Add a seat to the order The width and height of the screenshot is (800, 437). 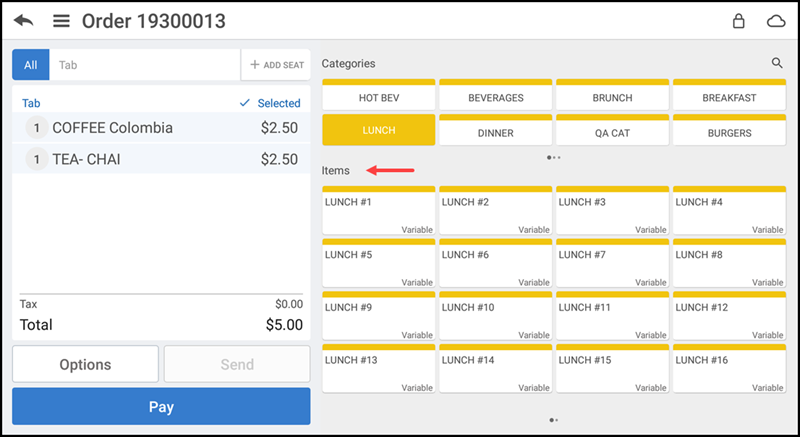tap(276, 65)
